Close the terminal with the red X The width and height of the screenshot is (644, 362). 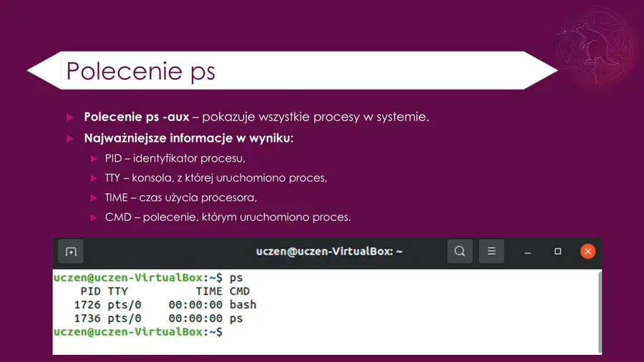coord(587,251)
